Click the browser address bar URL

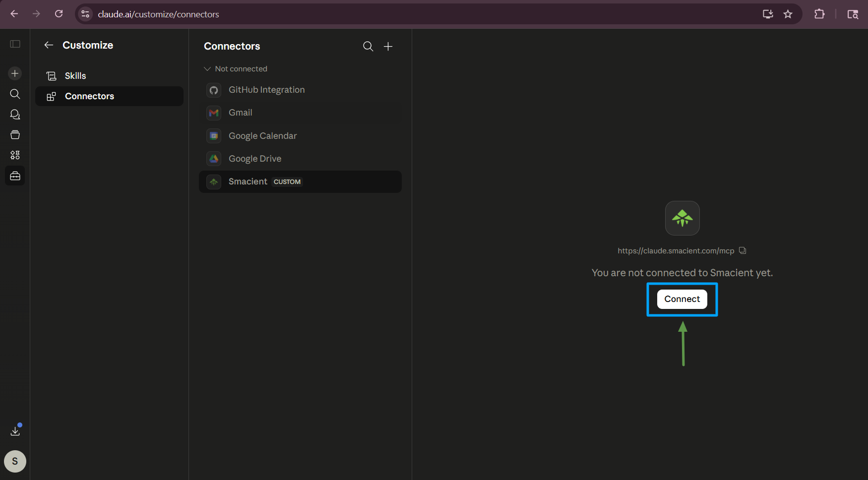tap(158, 14)
